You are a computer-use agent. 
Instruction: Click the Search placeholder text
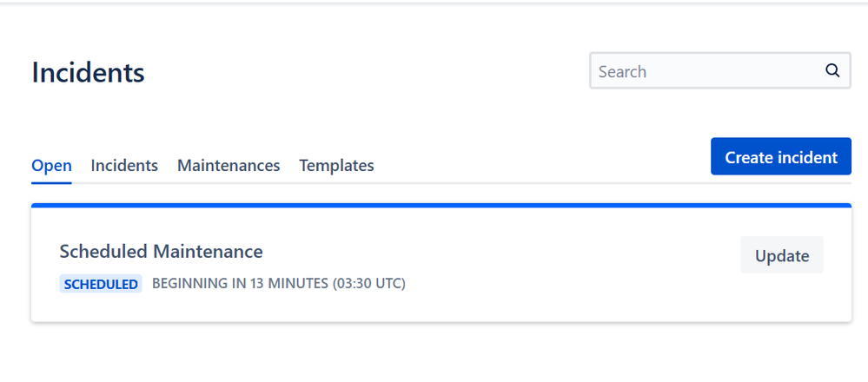point(622,71)
